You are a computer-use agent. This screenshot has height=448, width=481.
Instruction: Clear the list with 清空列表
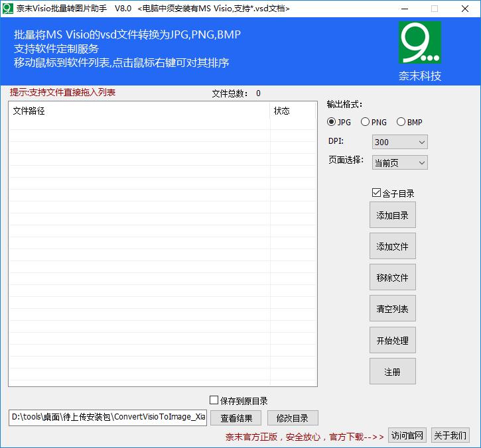tap(392, 309)
